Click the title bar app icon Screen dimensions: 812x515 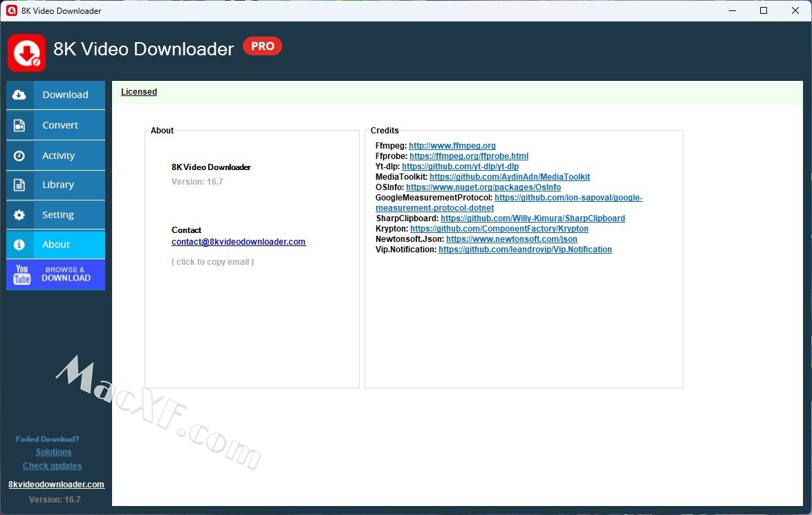[11, 10]
